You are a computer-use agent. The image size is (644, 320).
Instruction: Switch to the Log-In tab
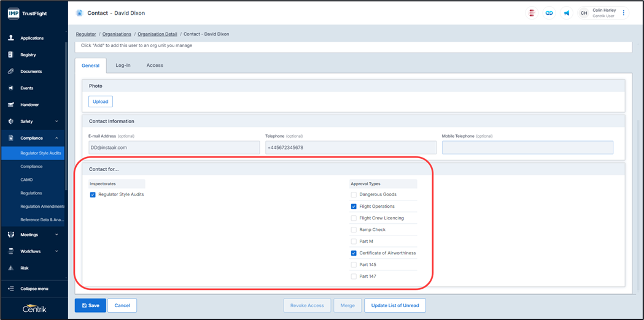click(x=123, y=66)
